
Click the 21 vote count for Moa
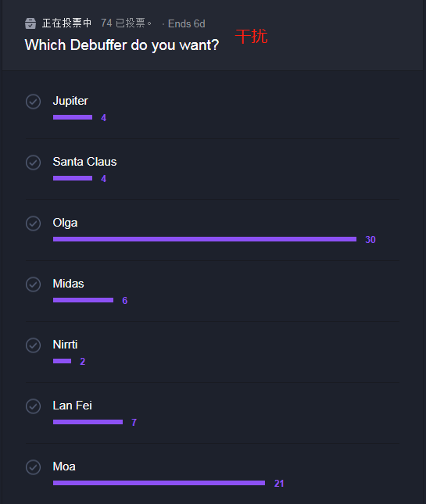[279, 483]
